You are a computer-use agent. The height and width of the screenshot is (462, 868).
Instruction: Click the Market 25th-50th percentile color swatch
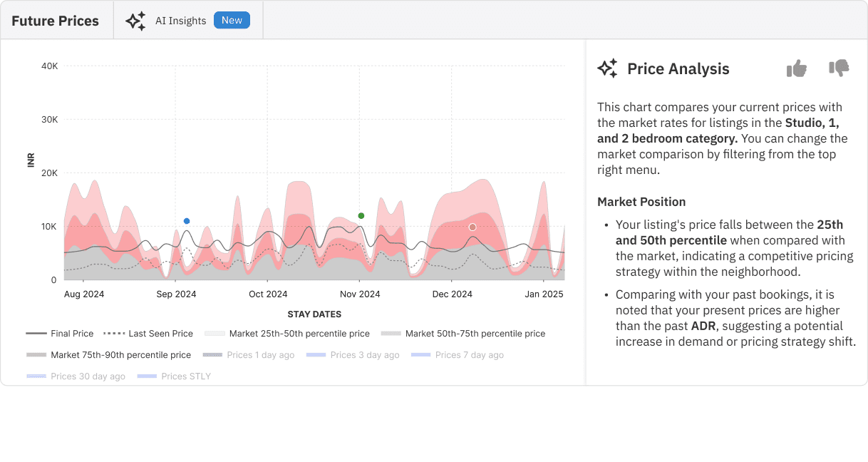pos(215,334)
